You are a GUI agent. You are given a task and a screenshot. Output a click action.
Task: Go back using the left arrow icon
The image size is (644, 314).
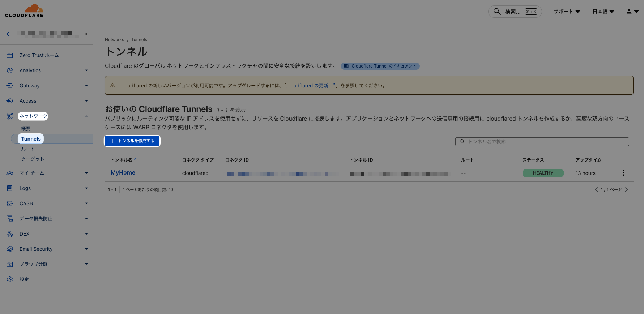[x=9, y=34]
